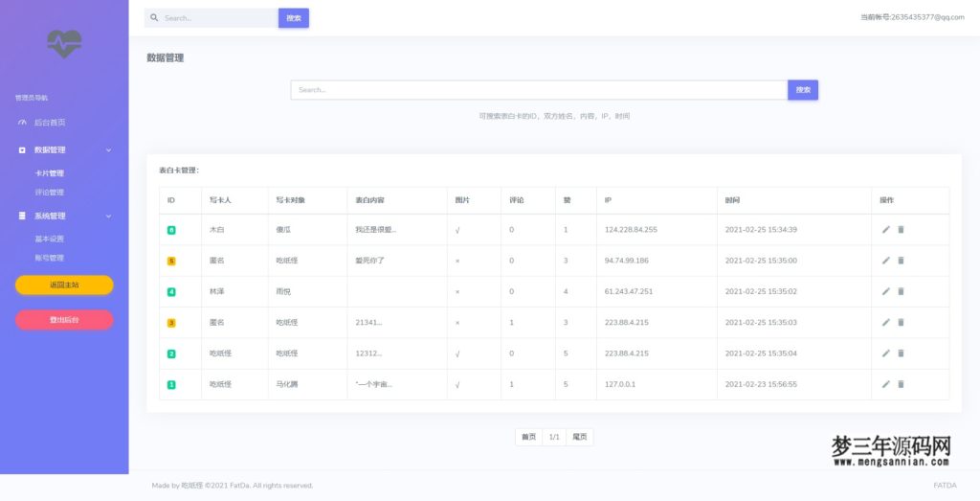The image size is (980, 501).
Task: Click the 数据管理 sidebar icon
Action: pos(22,150)
